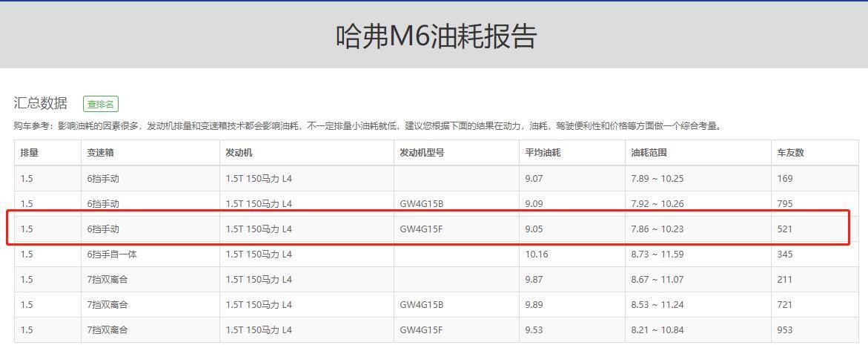The height and width of the screenshot is (348, 868).
Task: Select the 平均油耗 column header
Action: click(x=543, y=152)
